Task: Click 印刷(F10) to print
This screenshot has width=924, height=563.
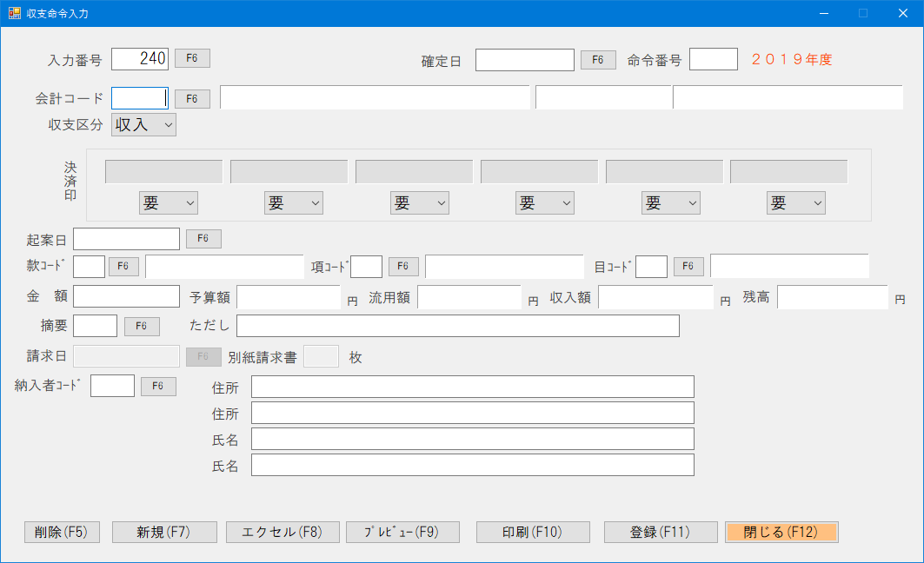Action: (x=533, y=532)
